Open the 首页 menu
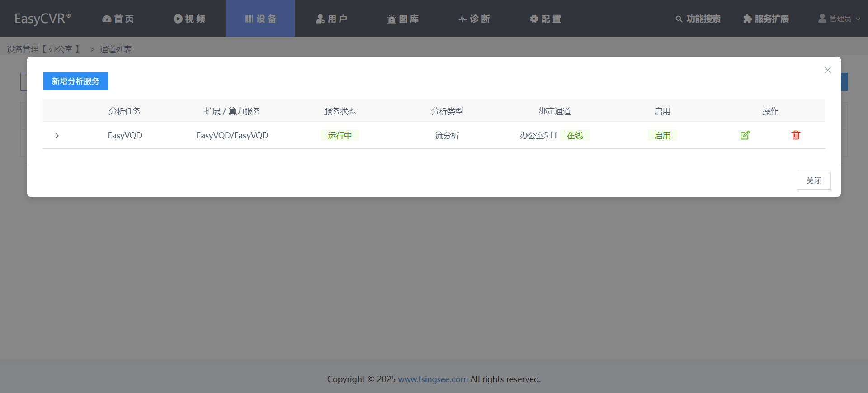This screenshot has height=393, width=868. point(118,19)
